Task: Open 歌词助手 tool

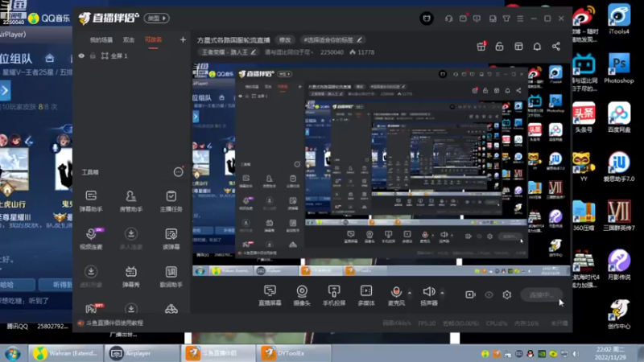Action: coord(171,276)
